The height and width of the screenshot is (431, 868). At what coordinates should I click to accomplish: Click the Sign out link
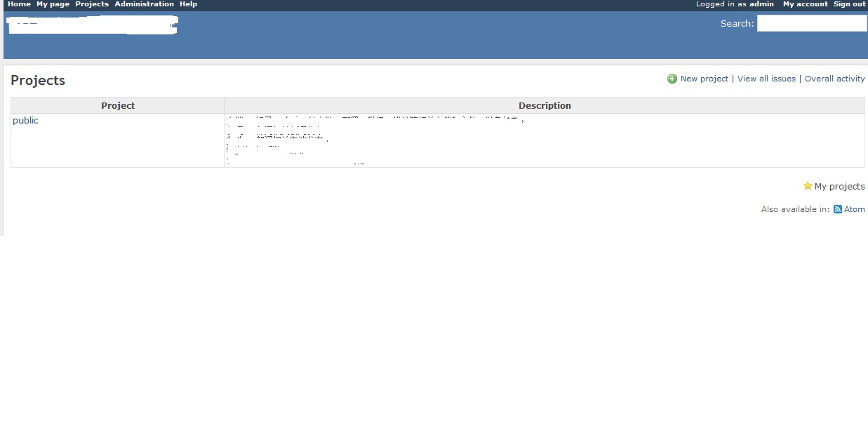pyautogui.click(x=850, y=4)
